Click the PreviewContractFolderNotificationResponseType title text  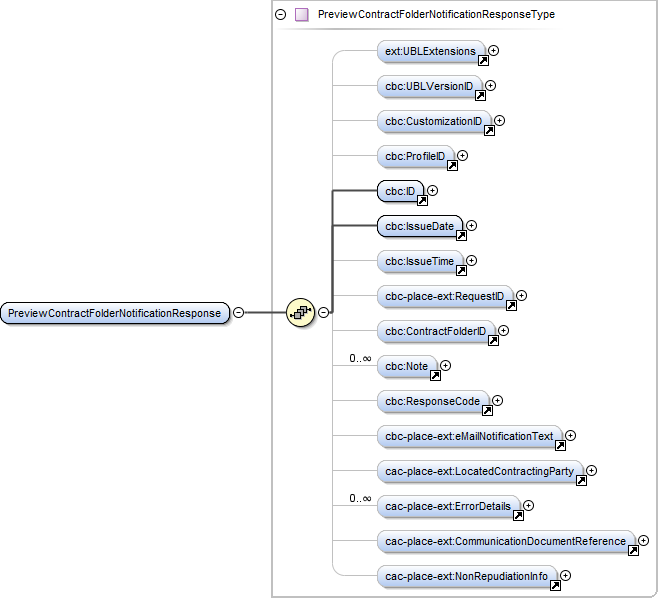(x=435, y=15)
